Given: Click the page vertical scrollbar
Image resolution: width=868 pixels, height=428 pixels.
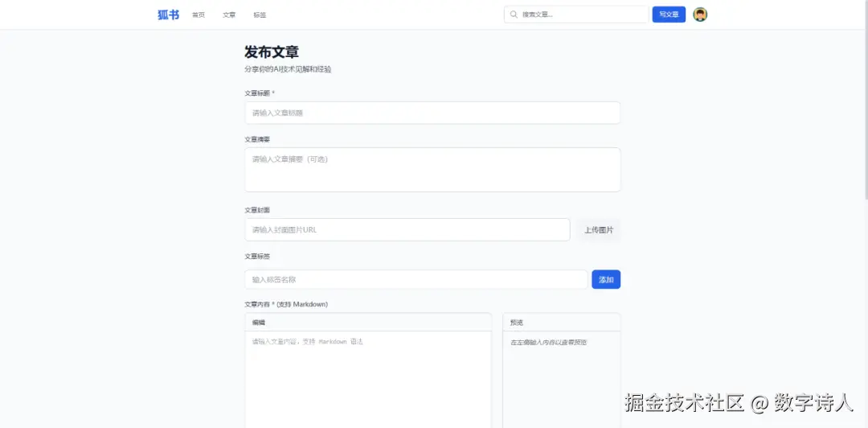Looking at the screenshot, I should click(x=866, y=100).
